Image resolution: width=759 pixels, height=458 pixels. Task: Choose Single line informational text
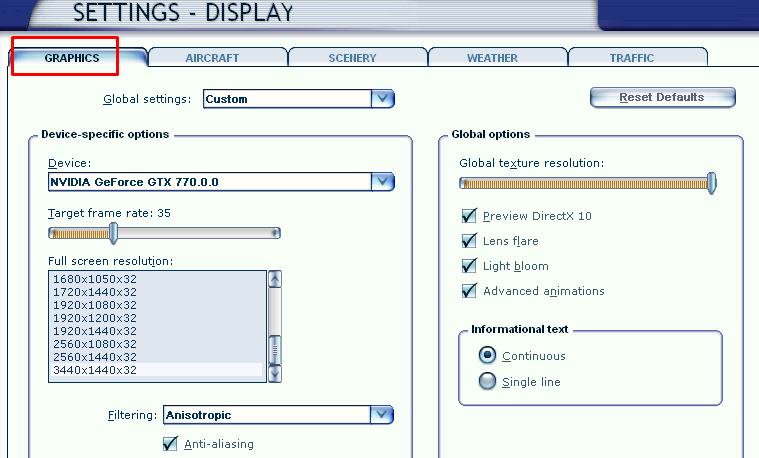(x=487, y=381)
